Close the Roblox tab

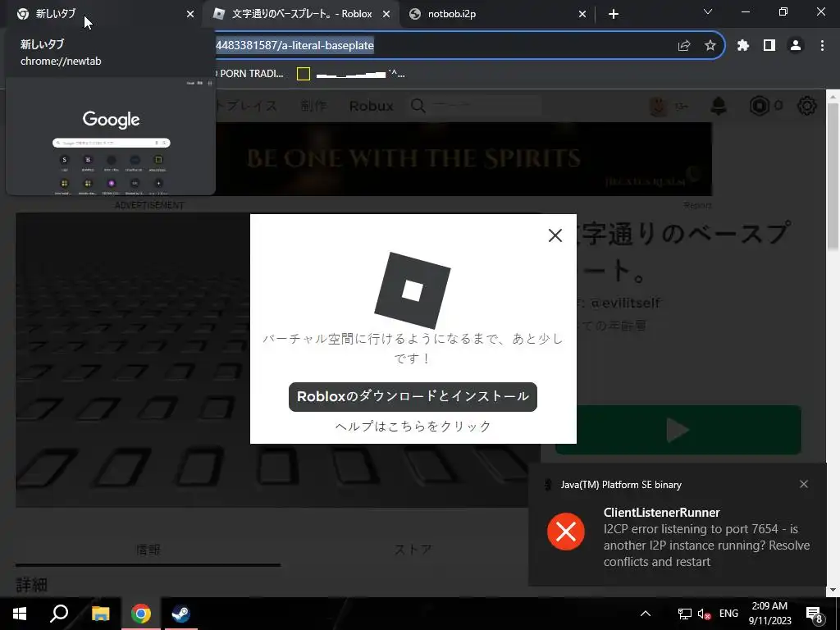click(x=386, y=14)
